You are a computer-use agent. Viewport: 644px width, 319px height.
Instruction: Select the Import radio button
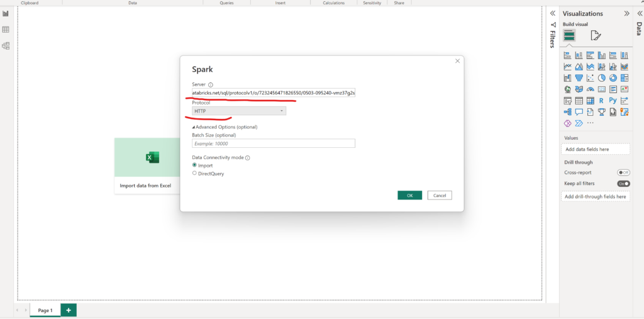click(194, 165)
